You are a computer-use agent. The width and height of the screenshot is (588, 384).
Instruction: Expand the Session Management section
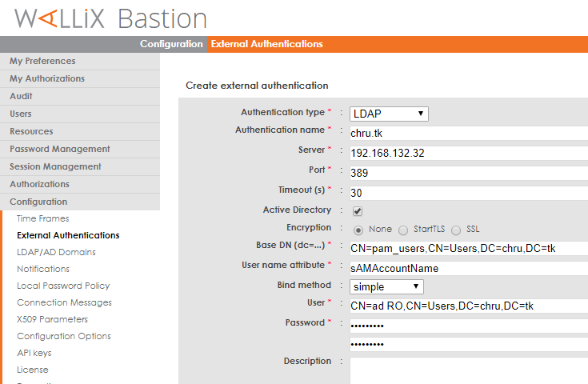click(55, 166)
